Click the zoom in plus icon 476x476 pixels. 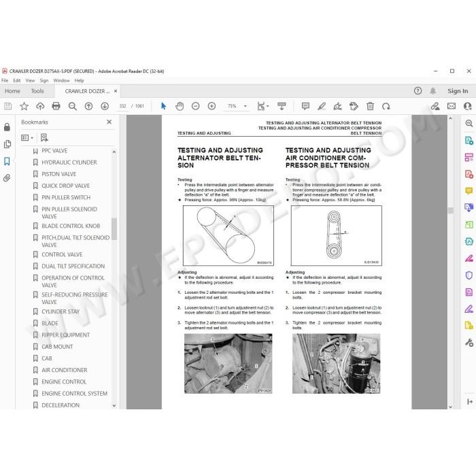pos(211,106)
